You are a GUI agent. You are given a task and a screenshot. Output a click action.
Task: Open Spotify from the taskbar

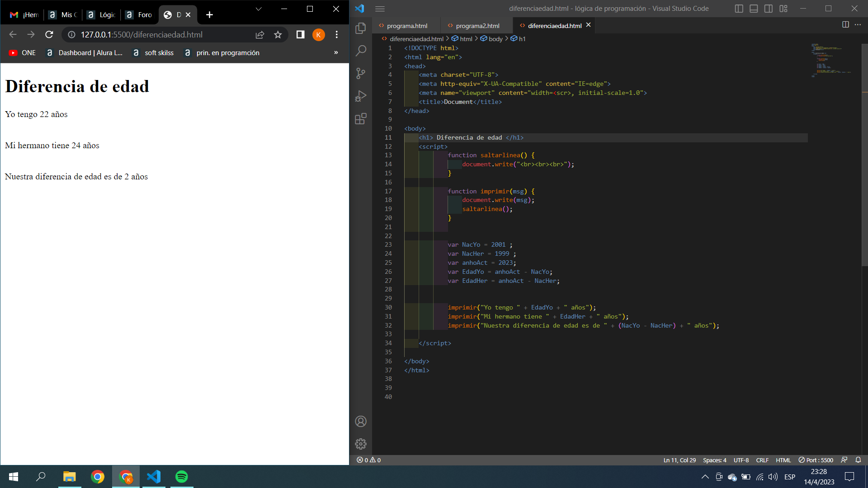point(182,477)
